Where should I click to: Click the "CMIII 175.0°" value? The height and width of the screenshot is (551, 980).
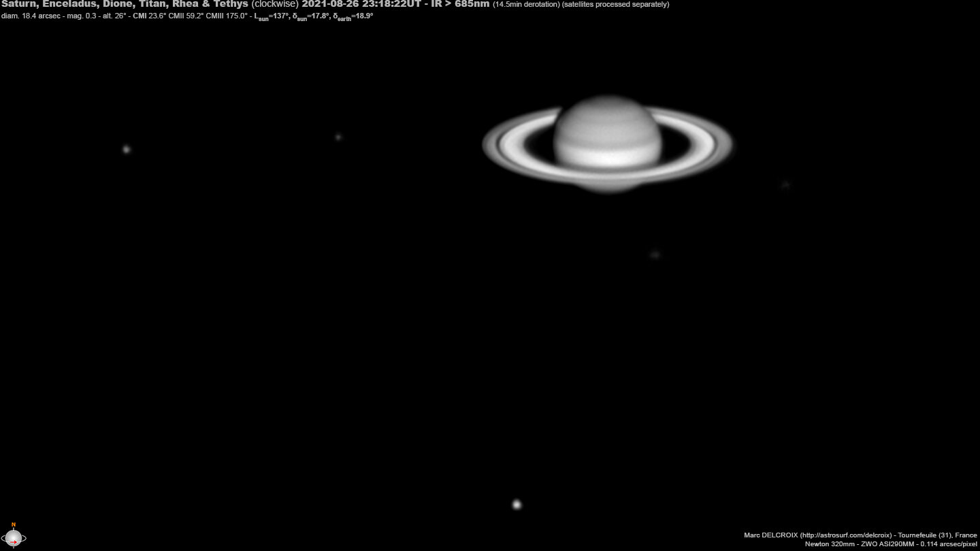(x=228, y=16)
